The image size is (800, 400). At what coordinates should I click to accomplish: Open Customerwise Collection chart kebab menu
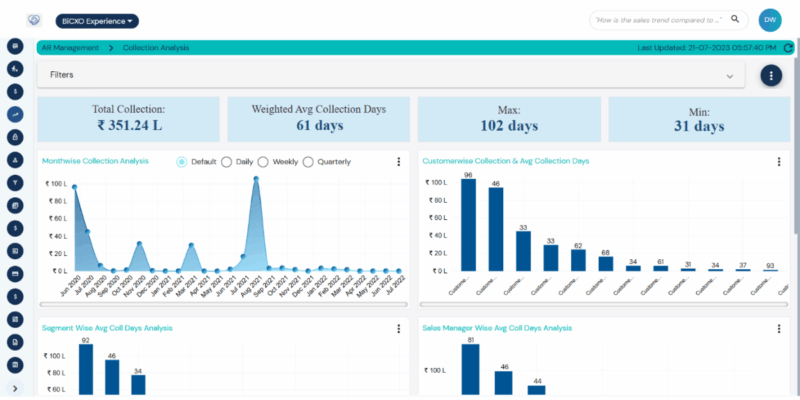tap(779, 162)
